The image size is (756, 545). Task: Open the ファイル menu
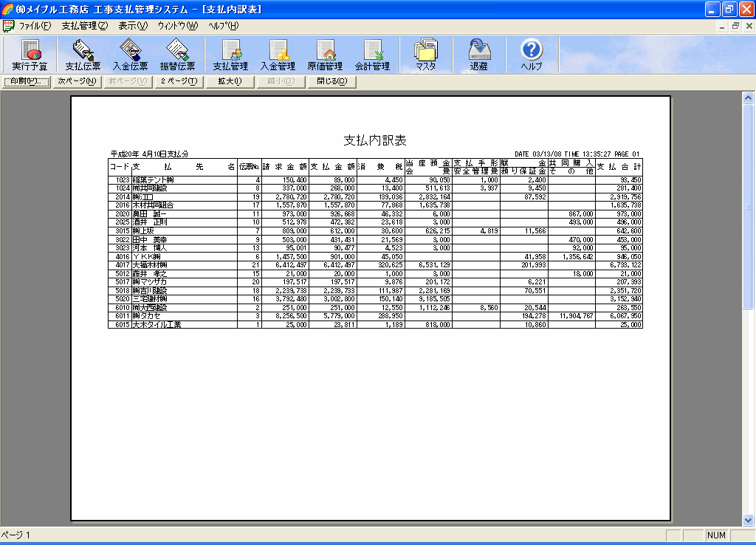(35, 25)
